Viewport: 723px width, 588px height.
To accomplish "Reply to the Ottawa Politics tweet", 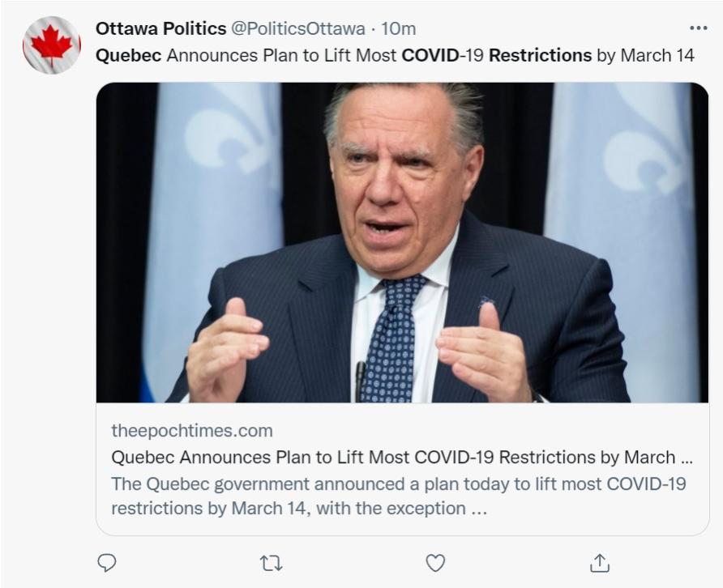I will coord(106,562).
